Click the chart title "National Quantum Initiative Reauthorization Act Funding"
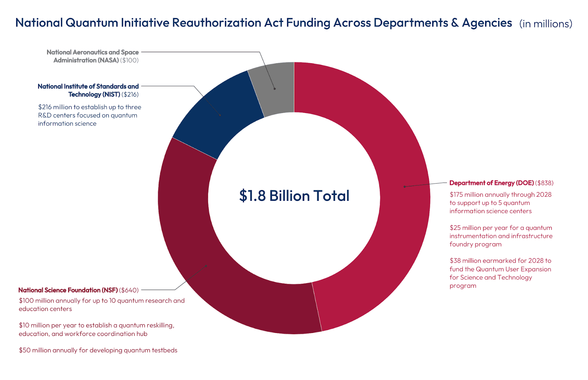Image resolution: width=588 pixels, height=380 pixels. coord(263,23)
